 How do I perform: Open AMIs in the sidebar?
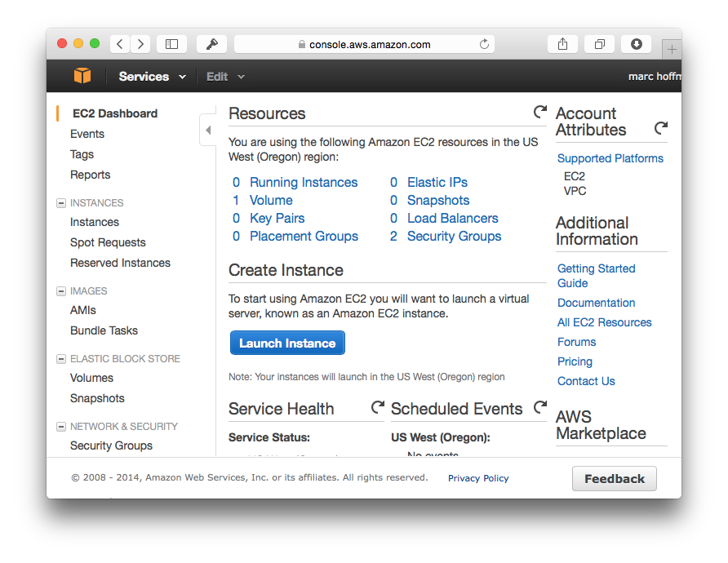click(x=83, y=311)
